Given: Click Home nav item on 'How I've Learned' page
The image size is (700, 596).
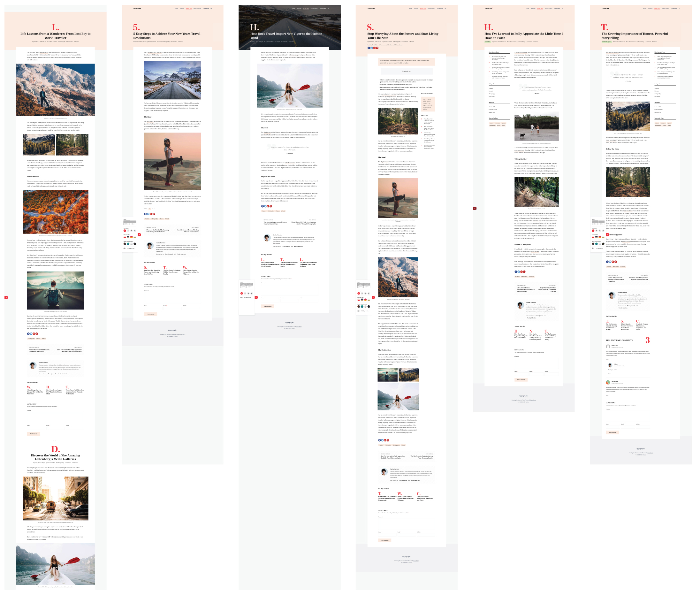Looking at the screenshot, I should click(527, 8).
